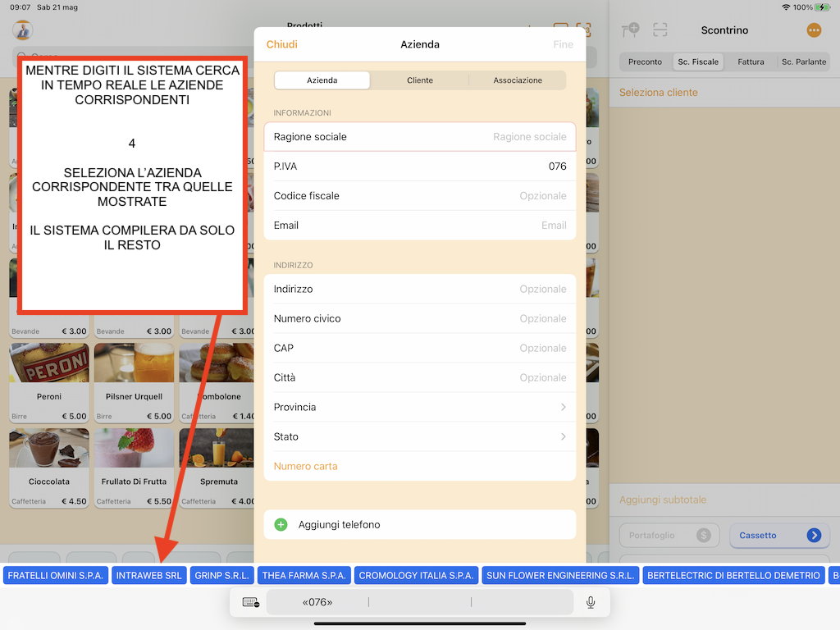Tap the keyboard hide icon
840x630 pixels.
coord(251,602)
